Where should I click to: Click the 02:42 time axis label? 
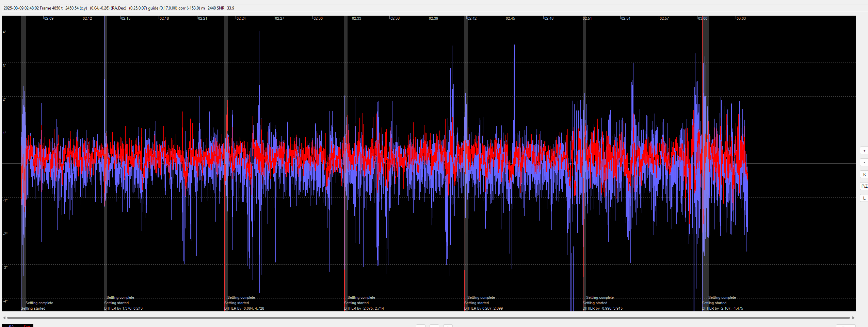click(472, 18)
